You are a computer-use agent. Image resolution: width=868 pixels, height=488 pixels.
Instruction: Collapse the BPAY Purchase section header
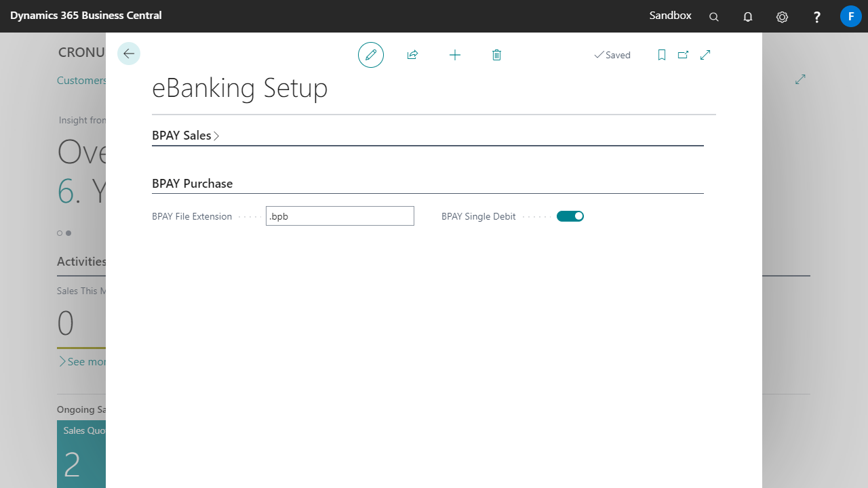pyautogui.click(x=193, y=184)
